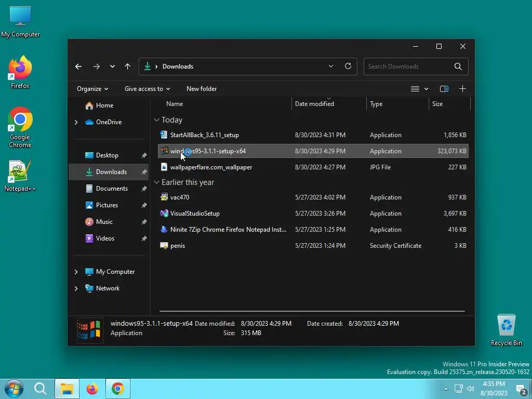532x399 pixels.
Task: Open the Give access to menu
Action: pyautogui.click(x=147, y=89)
